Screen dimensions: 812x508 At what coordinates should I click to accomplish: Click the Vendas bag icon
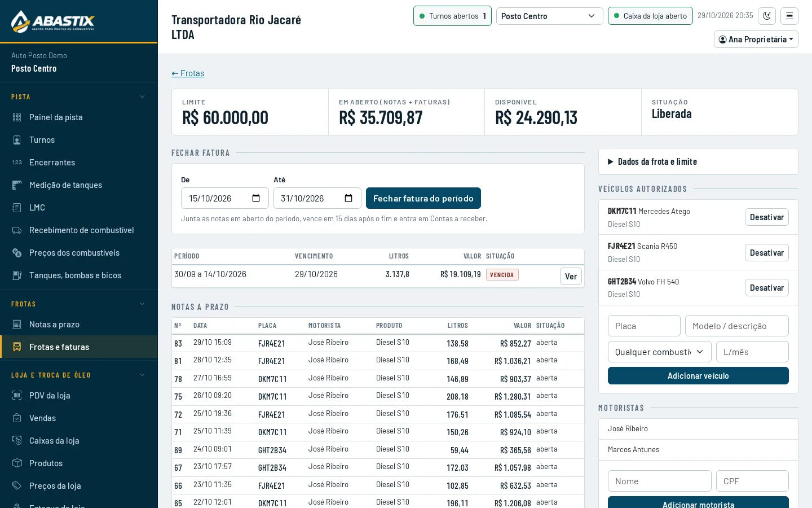click(x=17, y=418)
